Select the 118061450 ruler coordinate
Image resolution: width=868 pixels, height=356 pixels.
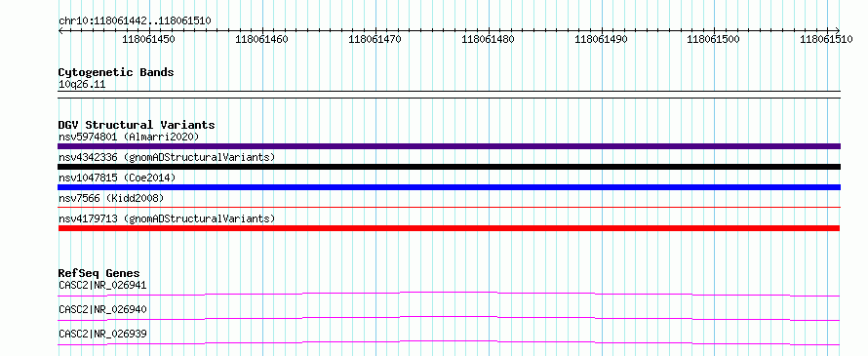(x=149, y=39)
